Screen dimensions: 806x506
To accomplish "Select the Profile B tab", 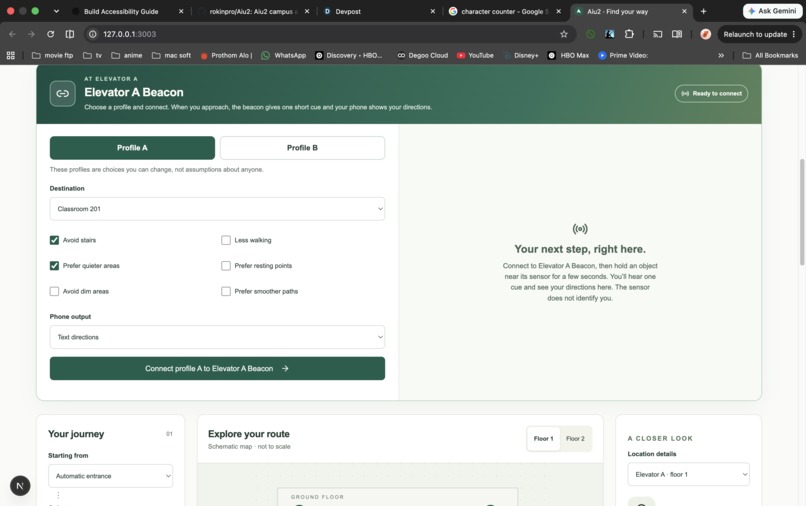I will (x=302, y=148).
